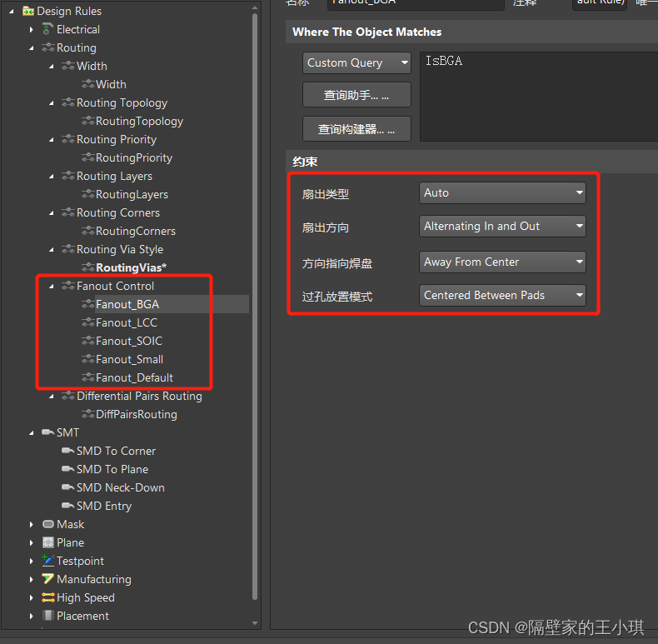
Task: Select the SMD Neck-Down rule
Action: click(120, 487)
